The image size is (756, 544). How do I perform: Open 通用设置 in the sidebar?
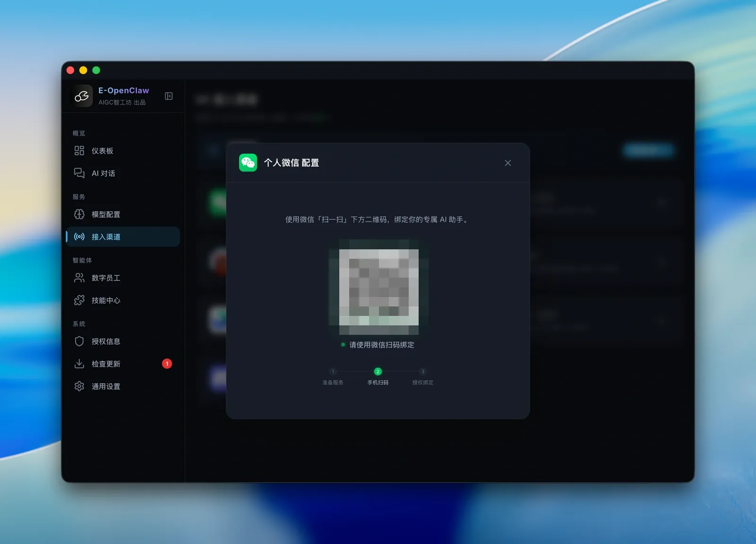[123, 386]
